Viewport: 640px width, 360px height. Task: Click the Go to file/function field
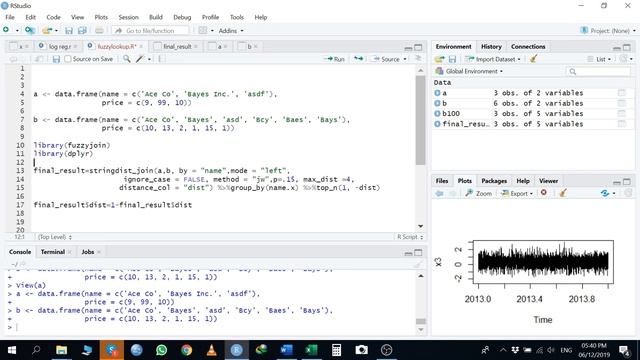[x=150, y=31]
